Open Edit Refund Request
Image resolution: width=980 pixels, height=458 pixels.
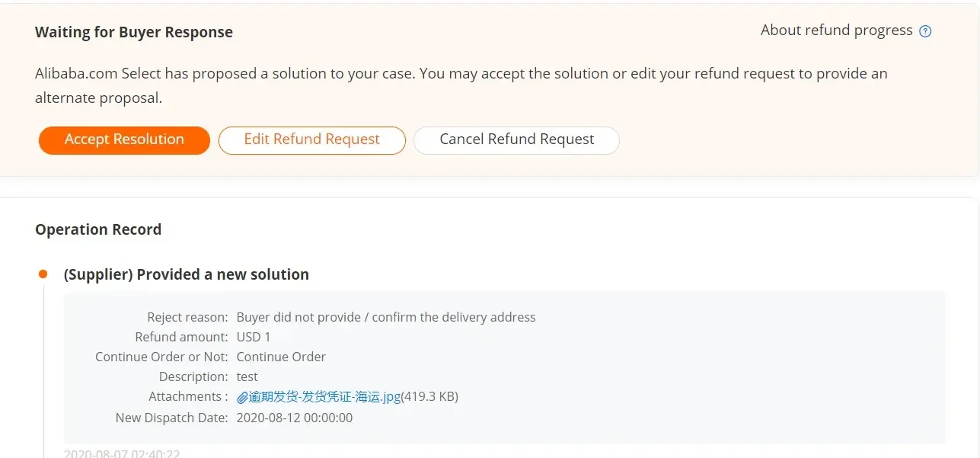coord(311,140)
